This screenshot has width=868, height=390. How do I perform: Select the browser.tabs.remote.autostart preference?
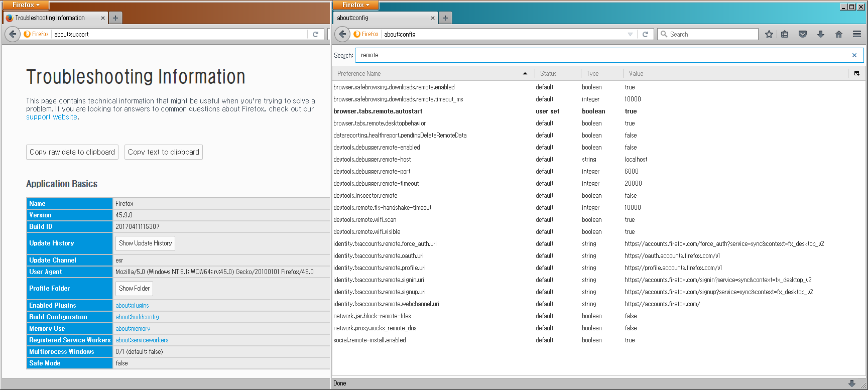coord(599,111)
